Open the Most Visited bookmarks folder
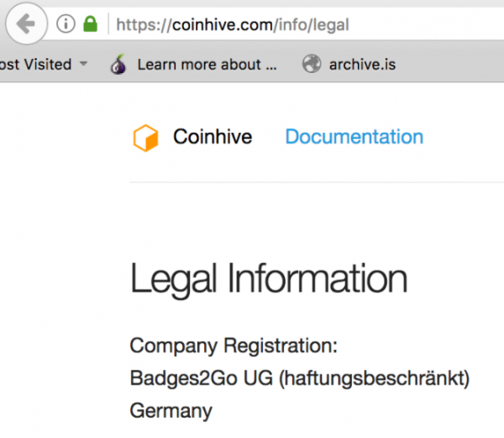Image resolution: width=504 pixels, height=438 pixels. pyautogui.click(x=35, y=65)
